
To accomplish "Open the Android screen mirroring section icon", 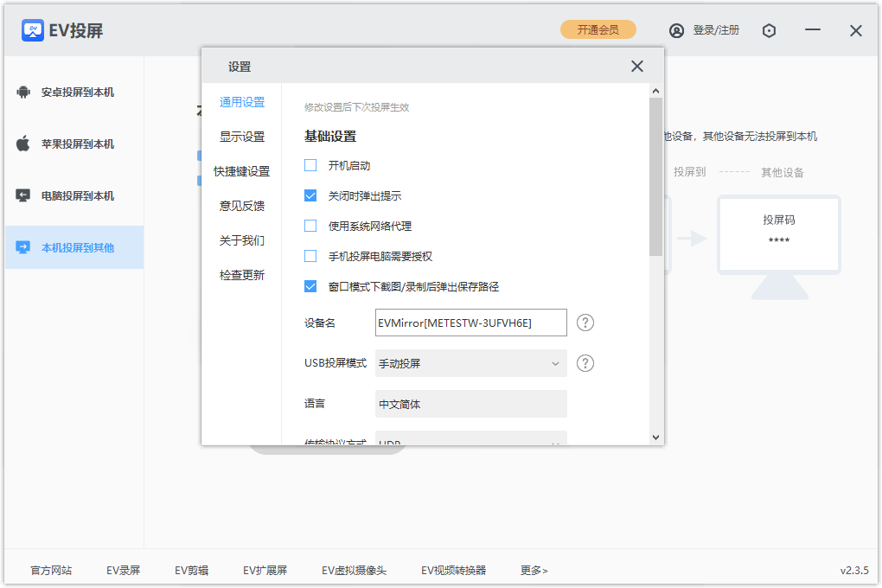I will pyautogui.click(x=23, y=93).
